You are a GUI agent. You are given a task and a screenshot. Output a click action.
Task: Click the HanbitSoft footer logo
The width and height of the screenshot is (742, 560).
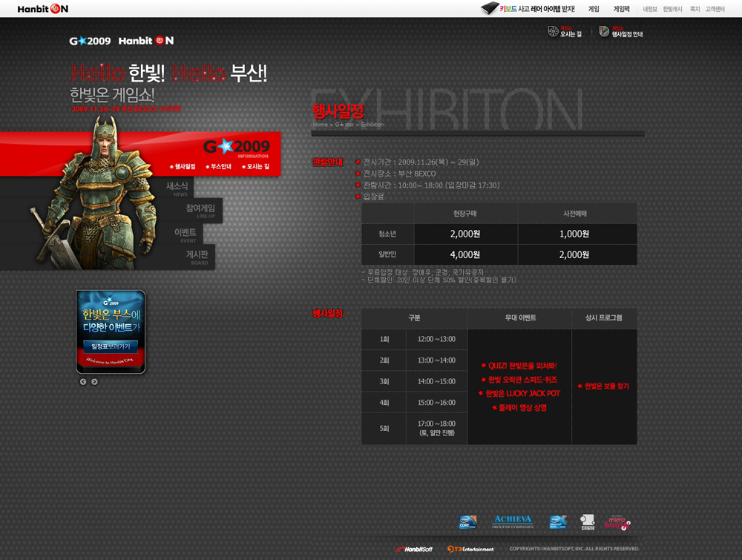[414, 549]
